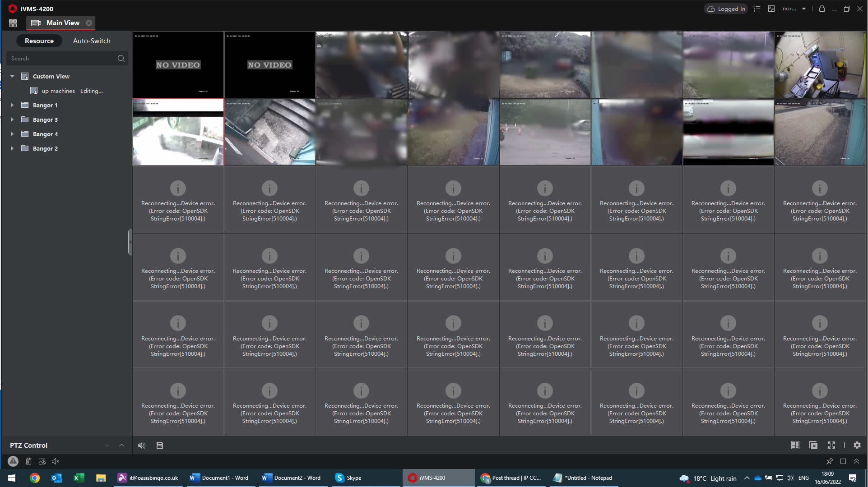Open the system resource monitor icon

(771, 9)
